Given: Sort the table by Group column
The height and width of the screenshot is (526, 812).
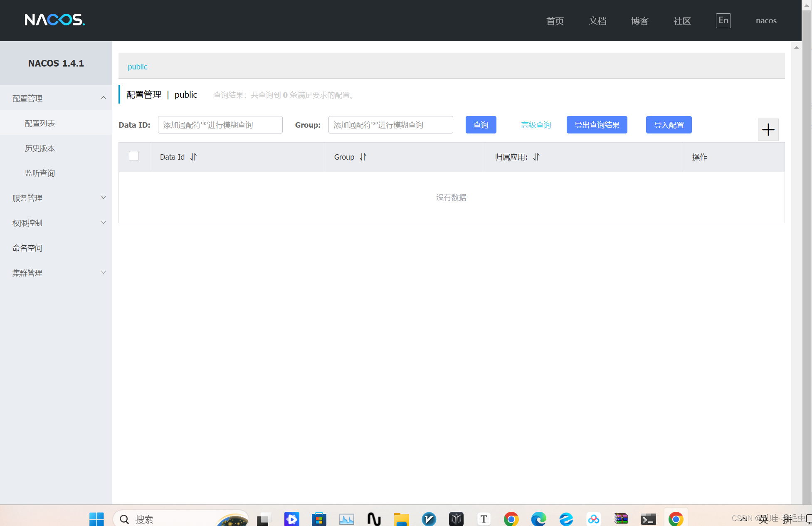Looking at the screenshot, I should tap(363, 157).
